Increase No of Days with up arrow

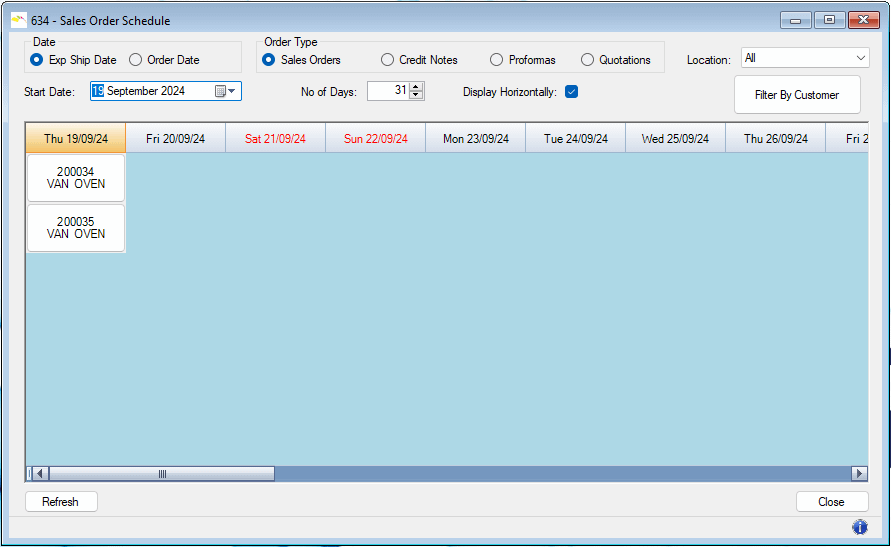417,86
